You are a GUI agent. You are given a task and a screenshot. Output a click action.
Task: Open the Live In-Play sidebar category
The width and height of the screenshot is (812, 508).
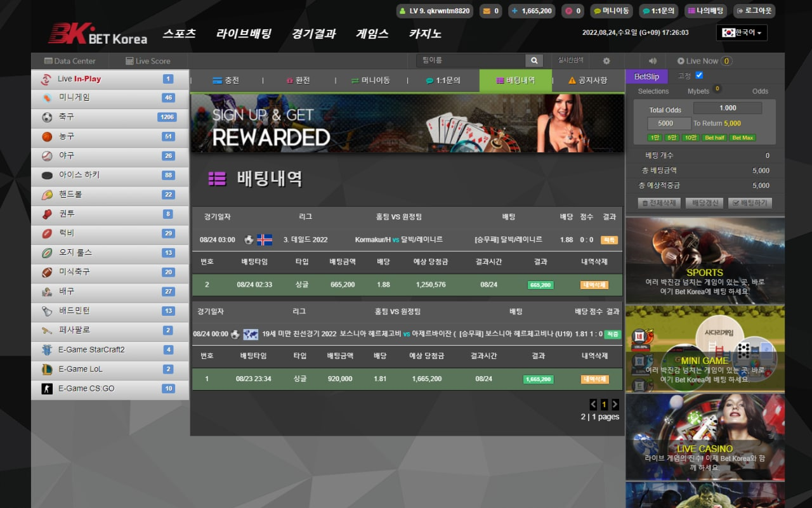point(110,79)
